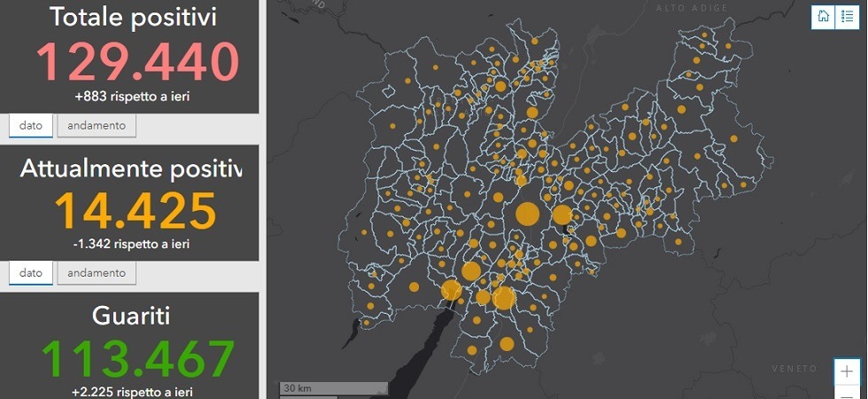Zoom in with the plus button
This screenshot has height=399, width=868.
[x=847, y=372]
